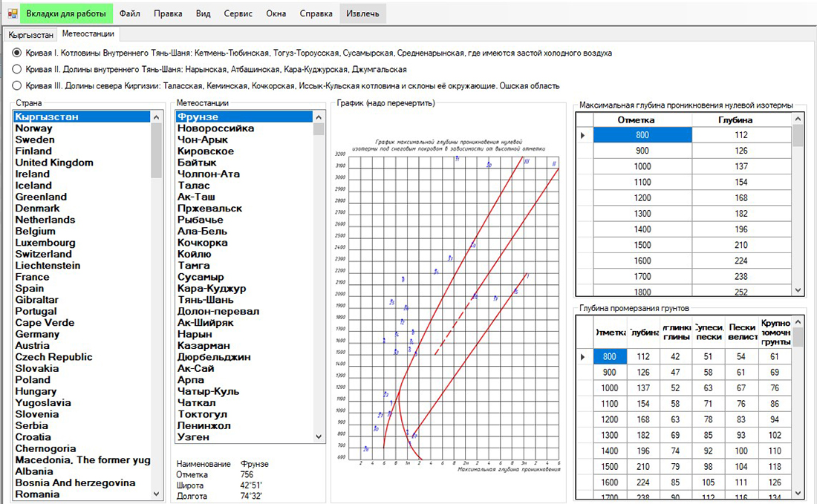Image resolution: width=817 pixels, height=504 pixels.
Task: Select the Кривая III radio button
Action: point(17,86)
